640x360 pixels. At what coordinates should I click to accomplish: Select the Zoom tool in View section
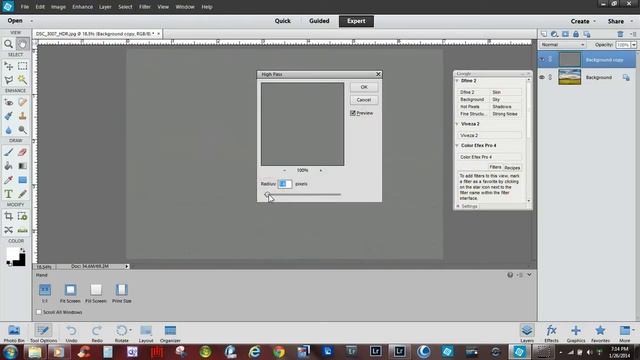[x=8, y=44]
